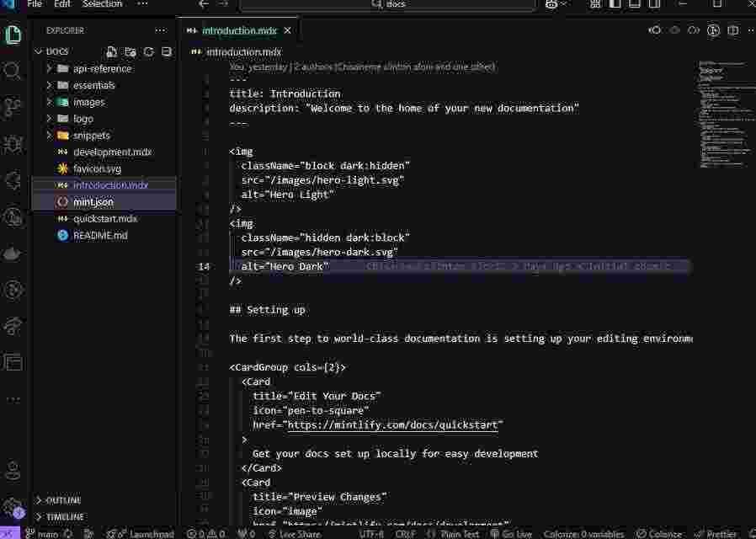Screen dimensions: 756x539
Task: Open the mintlify.com/docs/quickstart link
Action: coord(395,425)
